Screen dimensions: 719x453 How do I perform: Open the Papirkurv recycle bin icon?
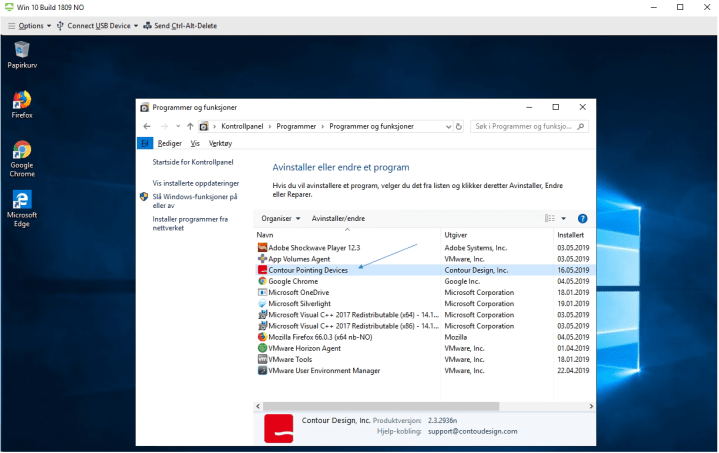[x=21, y=51]
